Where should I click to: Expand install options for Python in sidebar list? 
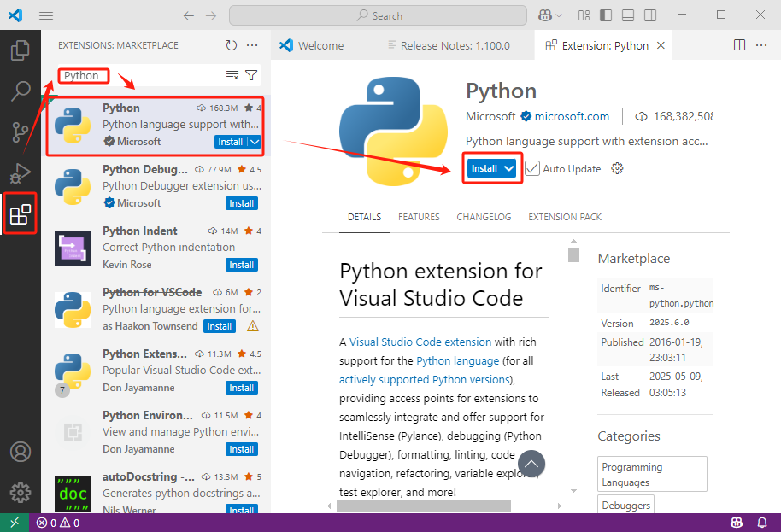(255, 142)
